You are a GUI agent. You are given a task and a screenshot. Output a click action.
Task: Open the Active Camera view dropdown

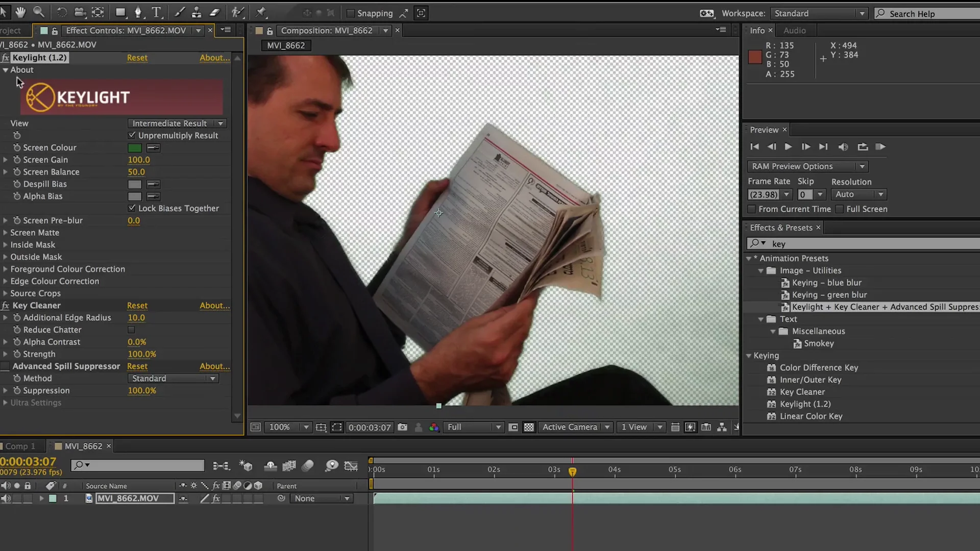coord(575,427)
